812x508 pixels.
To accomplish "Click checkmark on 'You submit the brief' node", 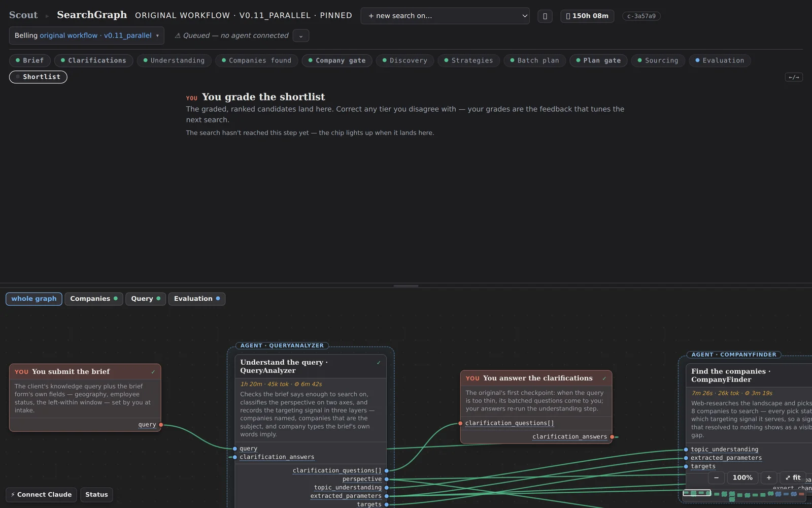I will [x=153, y=372].
